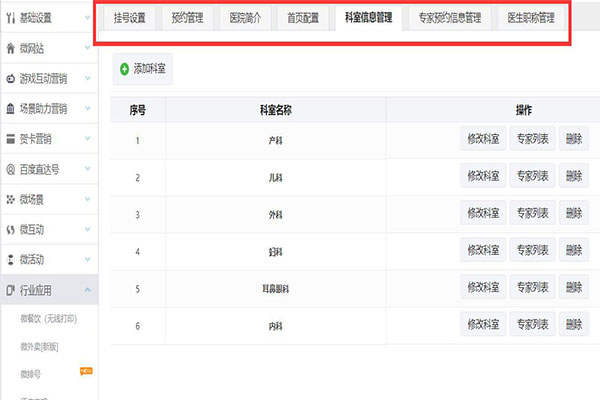
Task: Open 专家列表 for 妇科
Action: pos(532,250)
